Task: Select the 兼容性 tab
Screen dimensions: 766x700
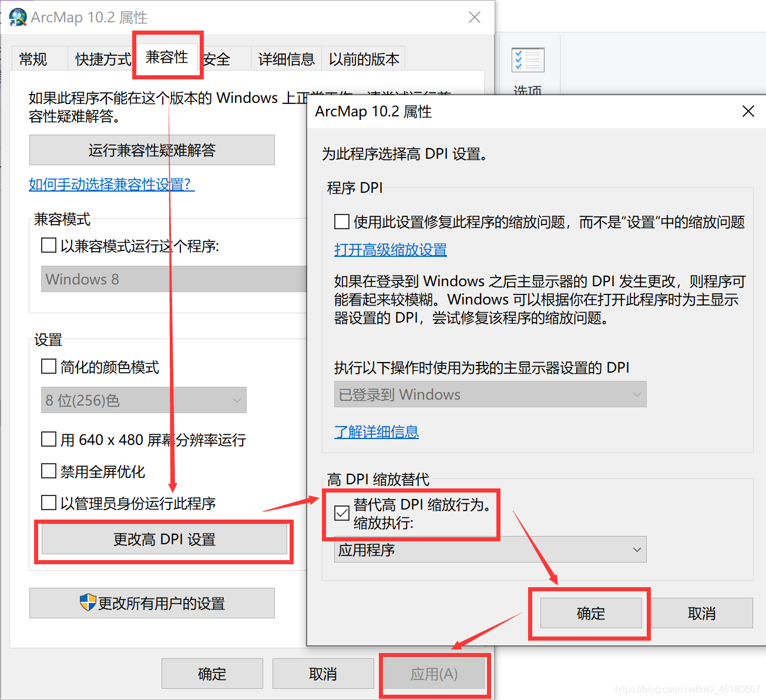Action: (x=167, y=57)
